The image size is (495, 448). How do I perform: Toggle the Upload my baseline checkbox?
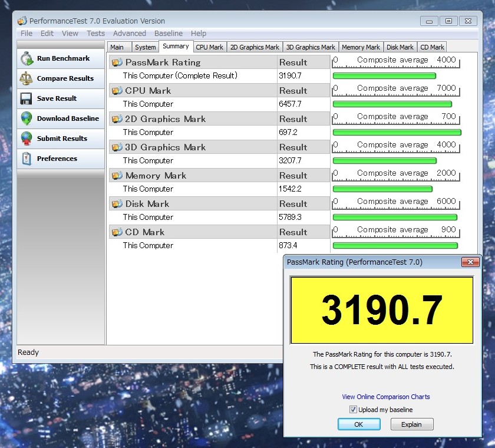pos(353,410)
